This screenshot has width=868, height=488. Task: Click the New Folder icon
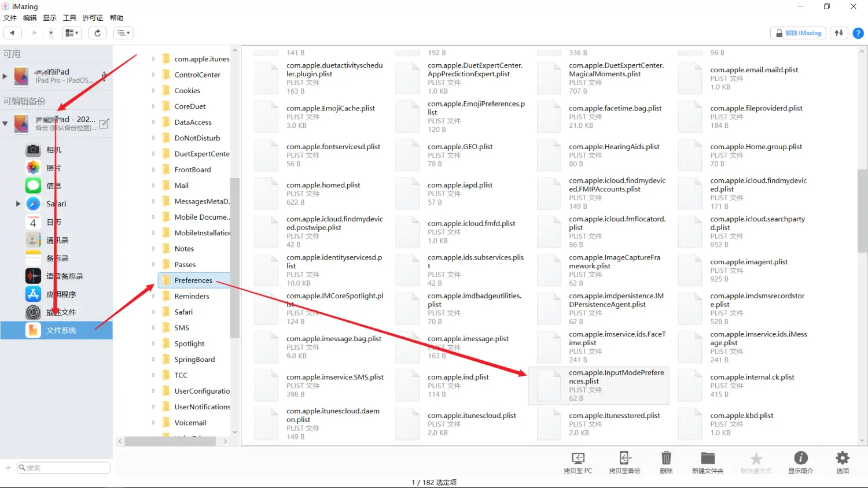click(707, 460)
